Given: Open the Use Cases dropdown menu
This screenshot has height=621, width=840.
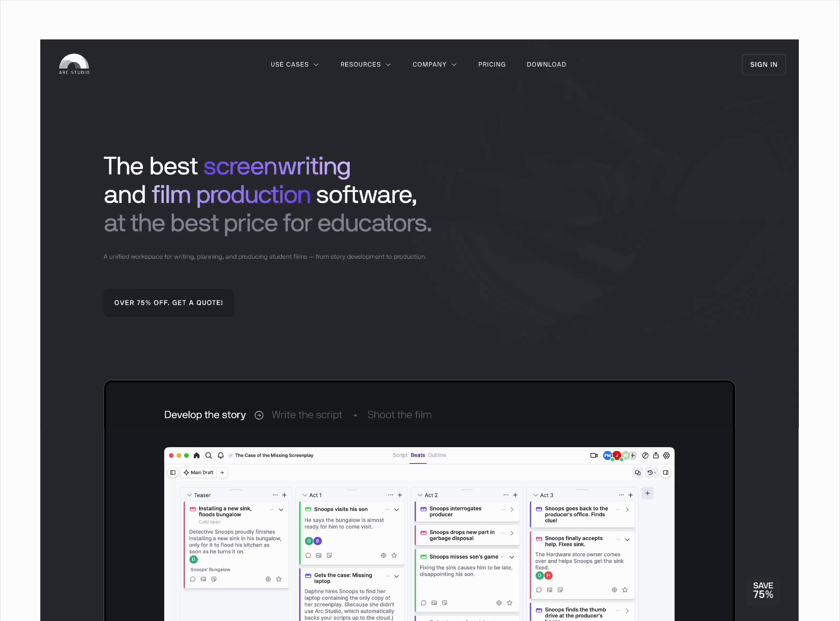Looking at the screenshot, I should pyautogui.click(x=295, y=65).
